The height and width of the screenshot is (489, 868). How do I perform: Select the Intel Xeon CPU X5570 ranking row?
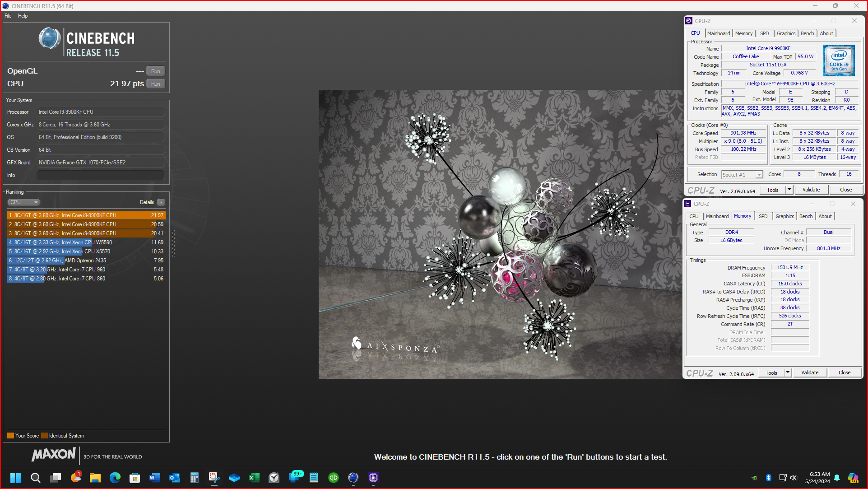[86, 251]
